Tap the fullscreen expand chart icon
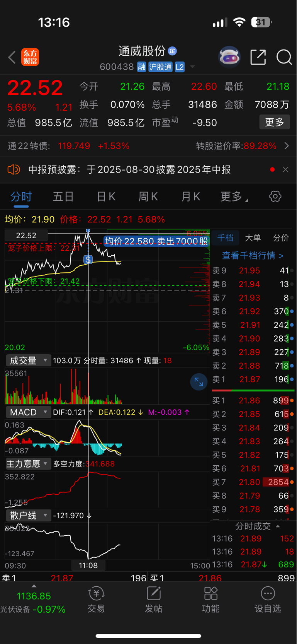The image size is (297, 644). click(x=199, y=382)
